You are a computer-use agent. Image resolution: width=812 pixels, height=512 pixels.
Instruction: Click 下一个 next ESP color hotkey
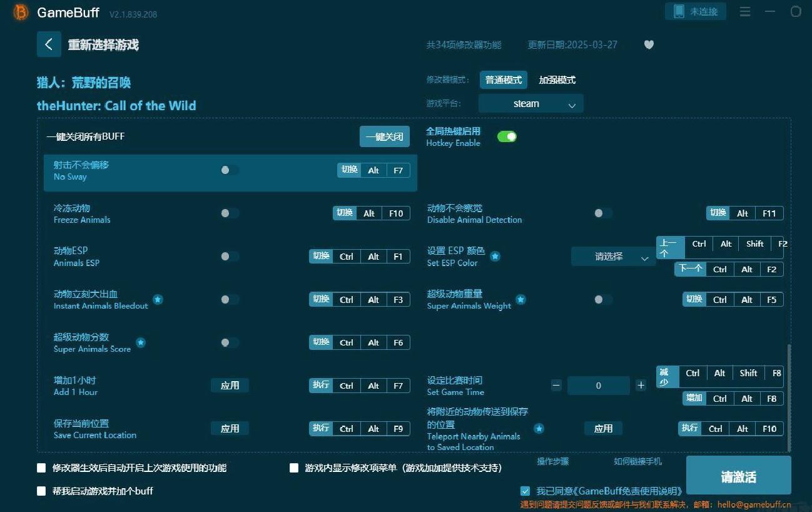coord(690,269)
